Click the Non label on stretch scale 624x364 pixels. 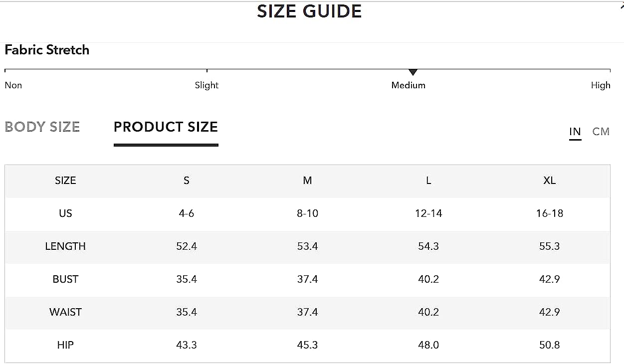(13, 85)
